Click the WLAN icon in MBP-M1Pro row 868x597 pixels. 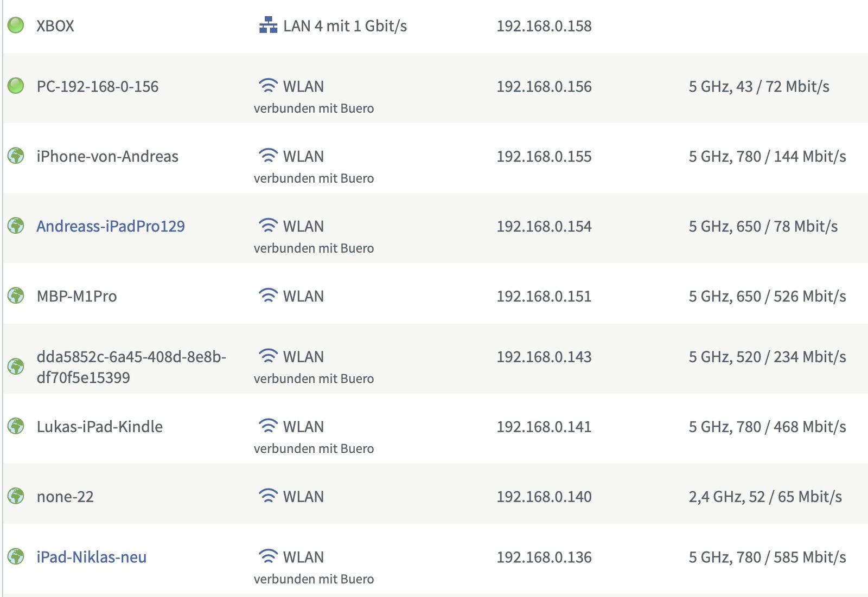[x=268, y=296]
